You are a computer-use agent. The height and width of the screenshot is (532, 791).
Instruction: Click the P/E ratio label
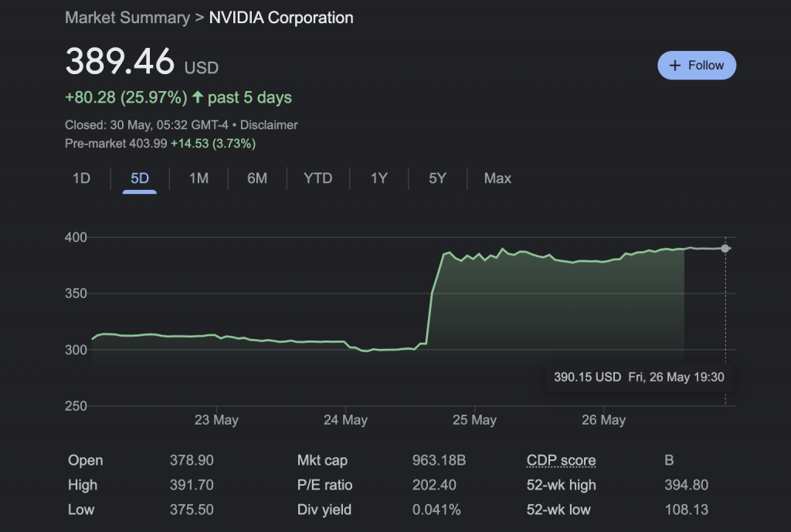tap(325, 485)
